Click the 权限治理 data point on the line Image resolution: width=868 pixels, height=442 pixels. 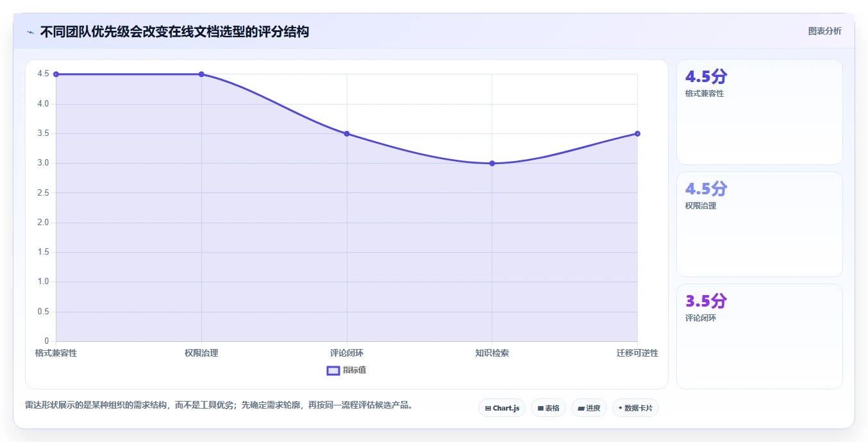click(201, 74)
